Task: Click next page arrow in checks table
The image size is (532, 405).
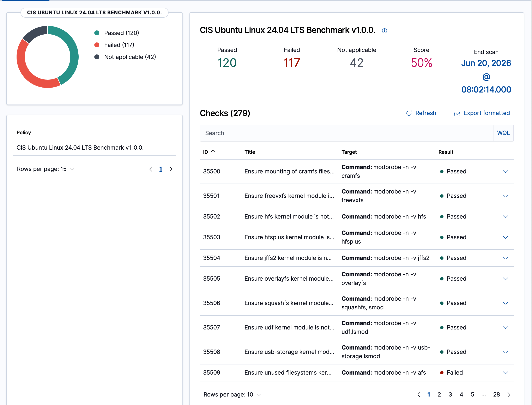Action: [509, 395]
